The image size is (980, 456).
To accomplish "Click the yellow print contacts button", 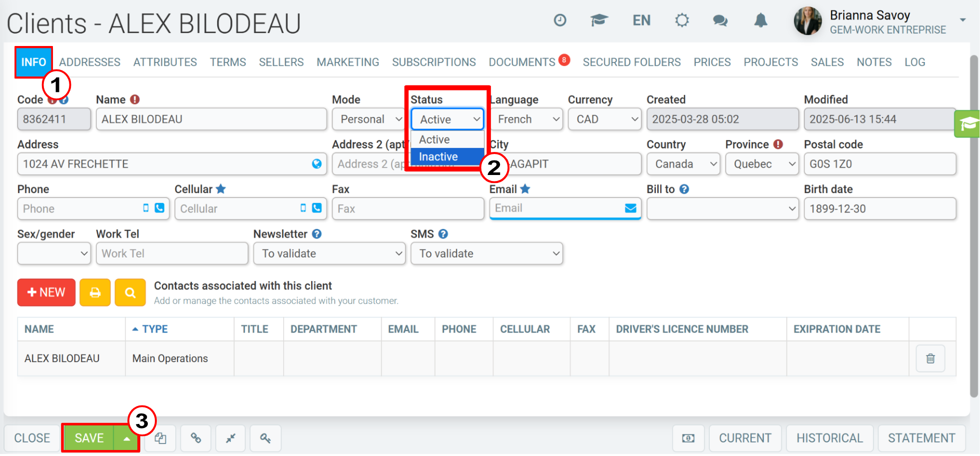I will (x=95, y=292).
